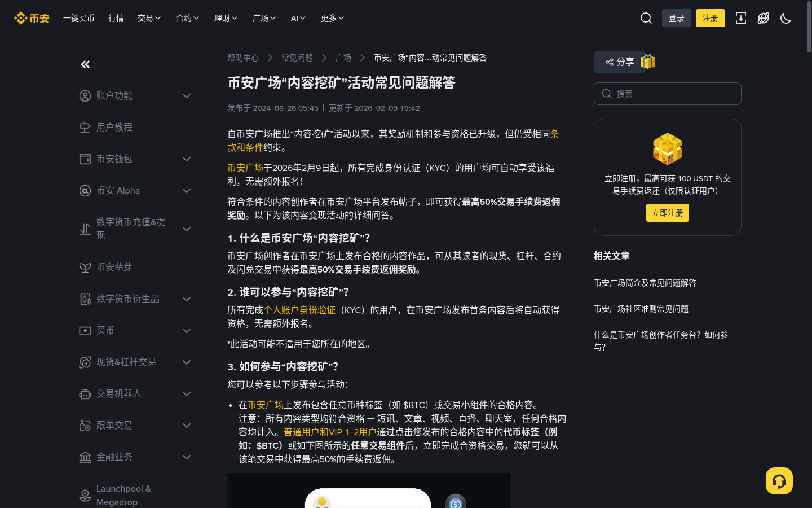
Task: Click the 币安钱包 wallet icon
Action: pos(85,159)
